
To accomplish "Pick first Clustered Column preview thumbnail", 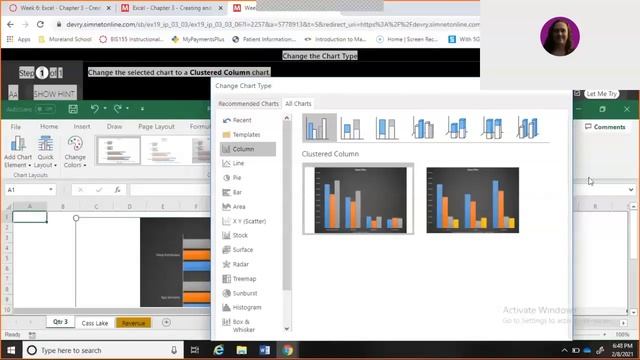I will pos(358,199).
